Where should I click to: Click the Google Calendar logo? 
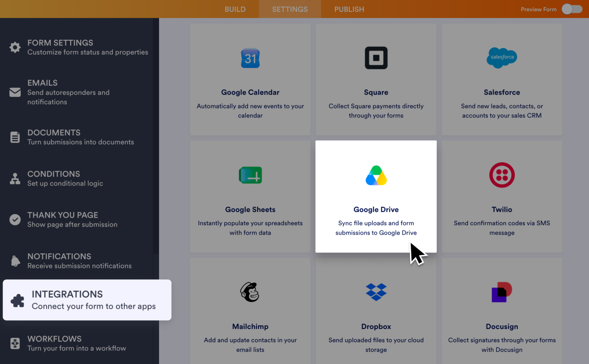pyautogui.click(x=250, y=58)
